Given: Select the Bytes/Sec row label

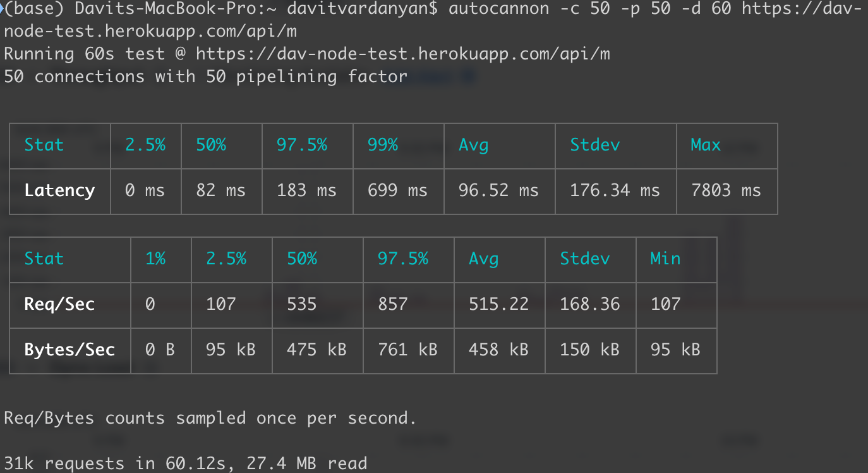Looking at the screenshot, I should [69, 350].
